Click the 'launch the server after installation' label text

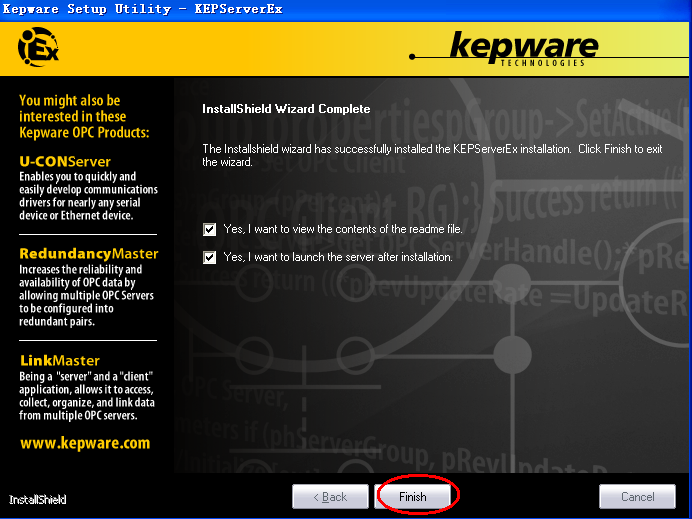(x=338, y=257)
